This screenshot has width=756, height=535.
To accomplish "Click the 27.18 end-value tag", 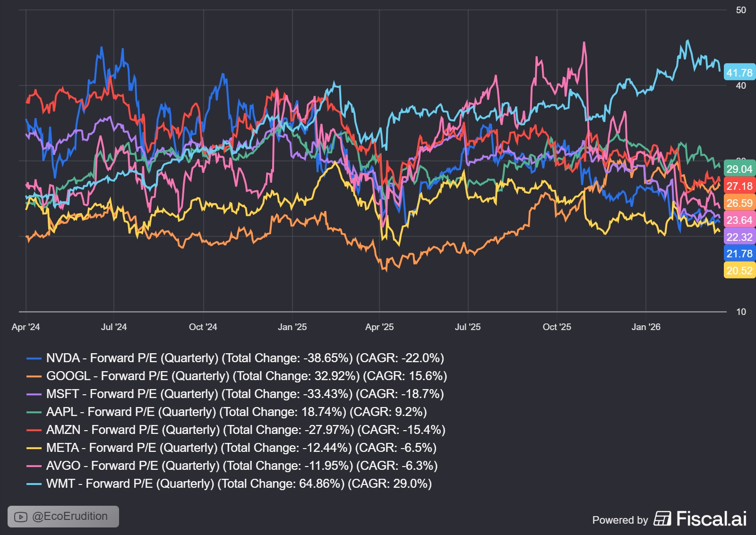I will [739, 186].
